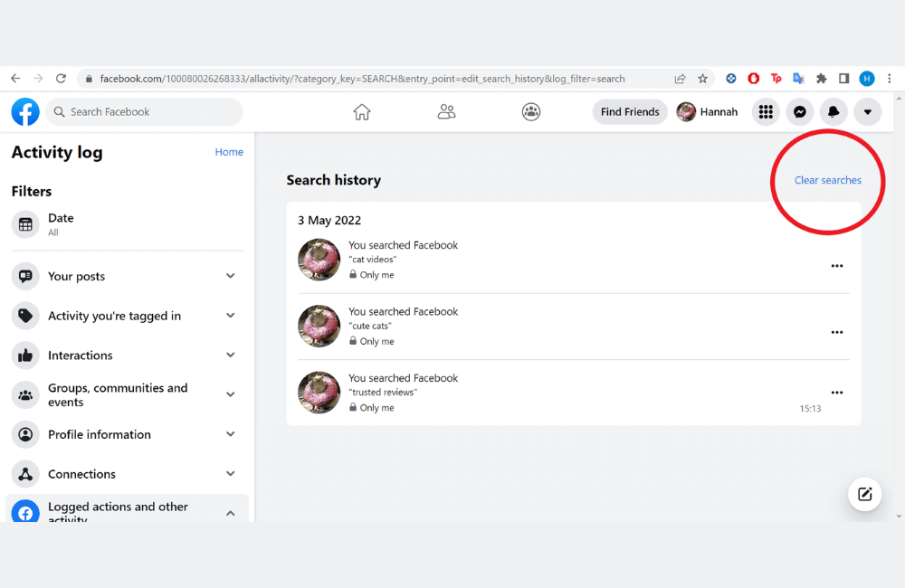The image size is (905, 588).
Task: Click the floating compose pencil button
Action: coord(864,494)
